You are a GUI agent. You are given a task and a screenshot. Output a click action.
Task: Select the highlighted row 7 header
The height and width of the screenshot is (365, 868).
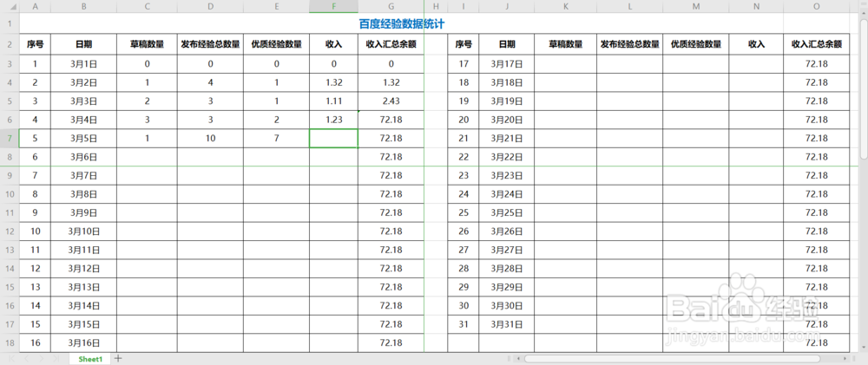[x=10, y=138]
